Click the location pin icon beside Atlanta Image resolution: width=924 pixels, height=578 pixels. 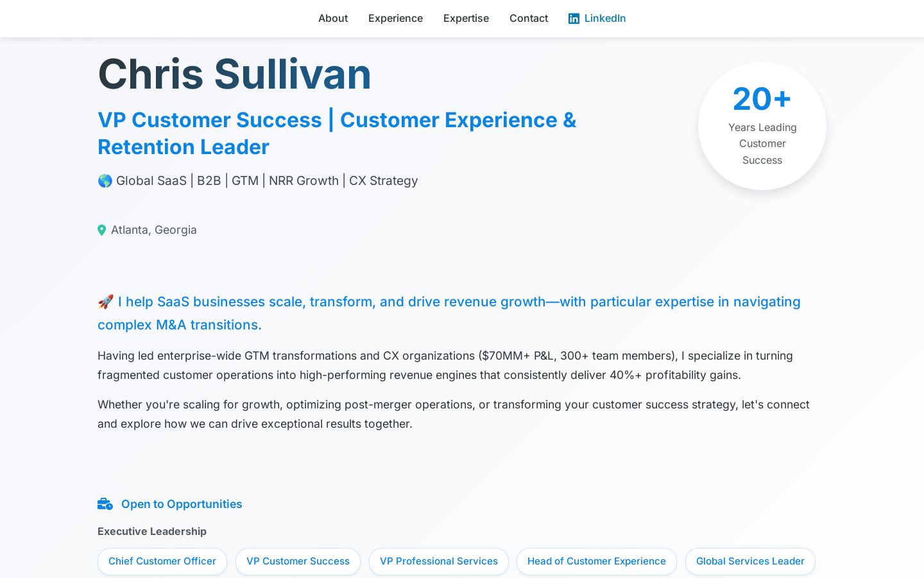click(x=101, y=230)
